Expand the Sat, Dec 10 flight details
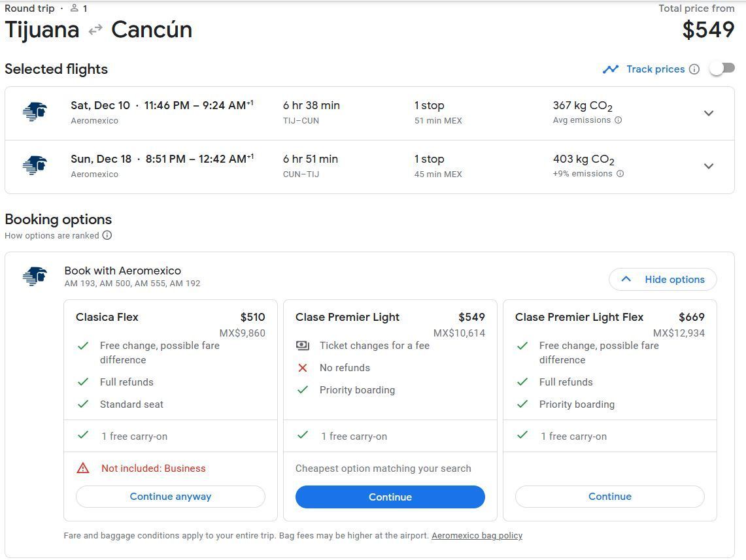This screenshot has height=560, width=746. tap(709, 113)
